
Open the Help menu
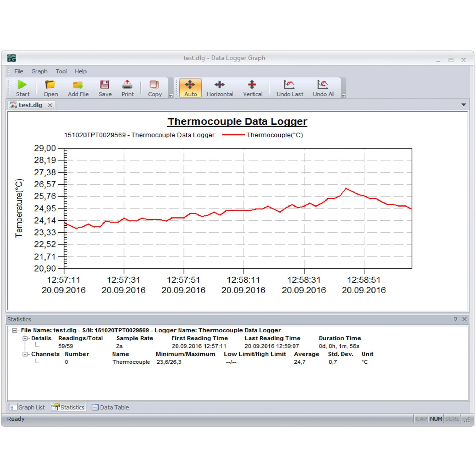tap(81, 71)
